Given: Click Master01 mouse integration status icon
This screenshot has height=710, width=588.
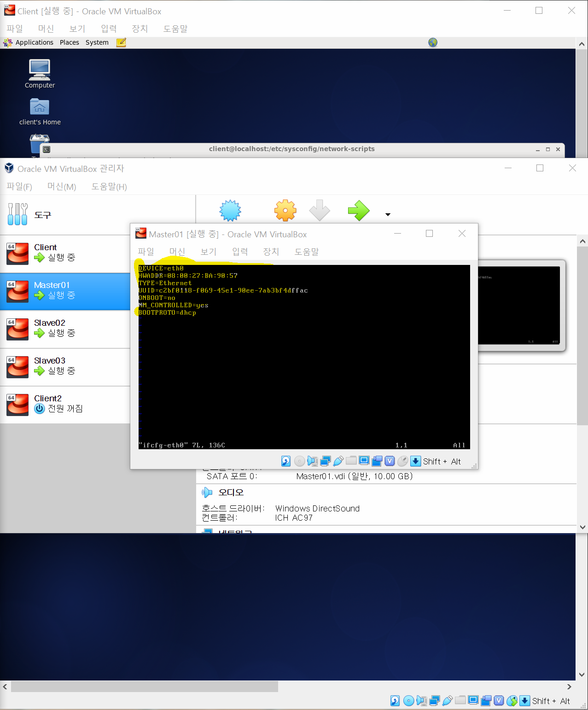Looking at the screenshot, I should pos(402,461).
